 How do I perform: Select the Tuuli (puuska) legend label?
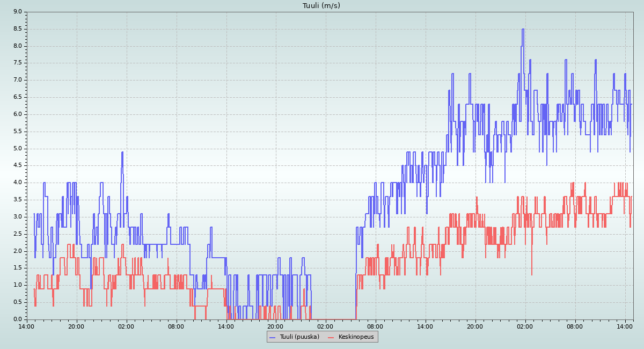299,337
